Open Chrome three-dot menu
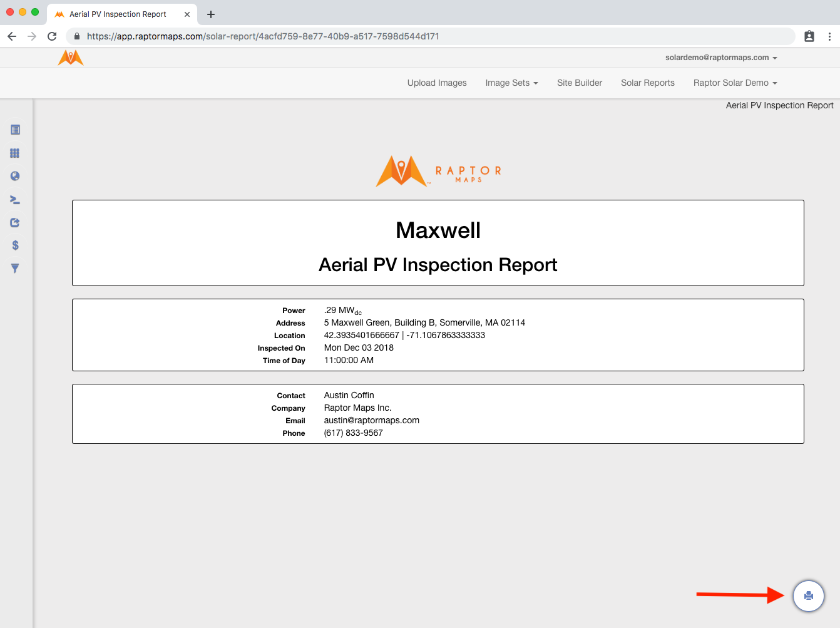This screenshot has height=628, width=840. coord(829,36)
